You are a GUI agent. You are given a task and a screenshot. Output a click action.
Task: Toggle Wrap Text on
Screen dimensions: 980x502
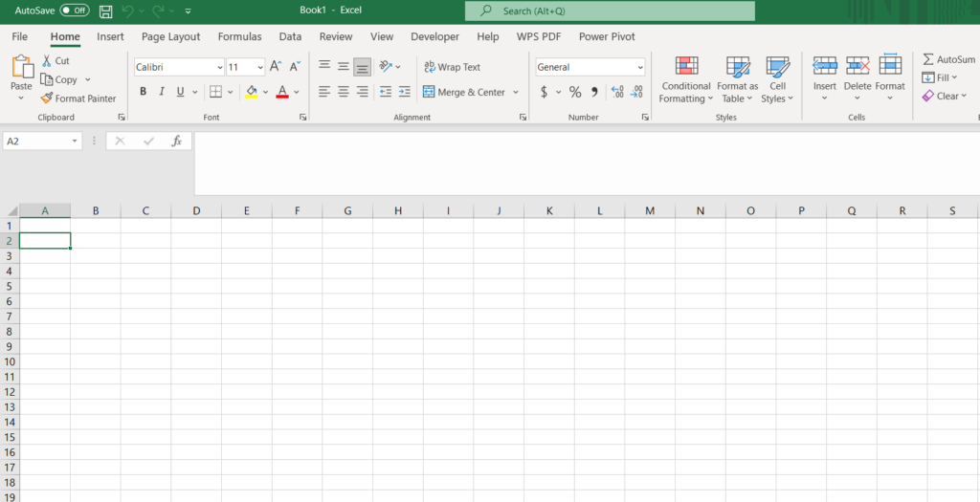[451, 67]
